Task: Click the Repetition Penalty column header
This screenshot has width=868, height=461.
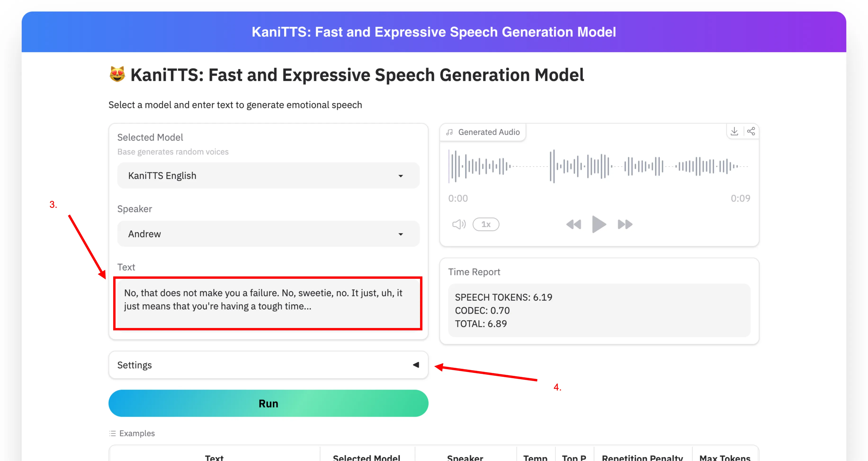Action: click(642, 457)
